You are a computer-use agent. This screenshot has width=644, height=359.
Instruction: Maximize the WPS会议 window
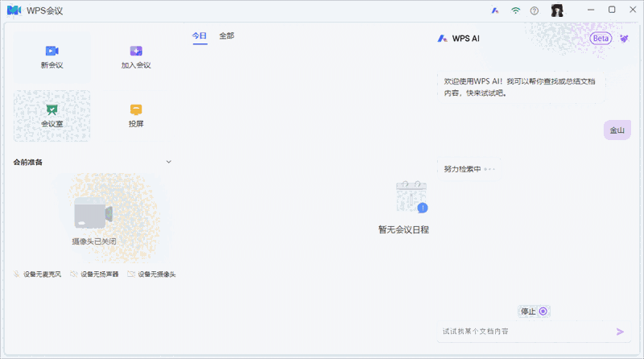612,10
